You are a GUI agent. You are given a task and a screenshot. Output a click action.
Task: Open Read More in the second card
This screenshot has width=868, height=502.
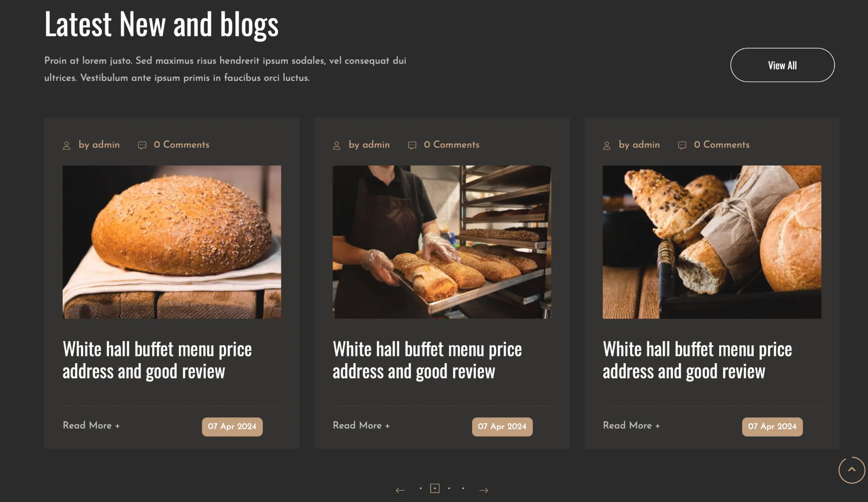361,426
